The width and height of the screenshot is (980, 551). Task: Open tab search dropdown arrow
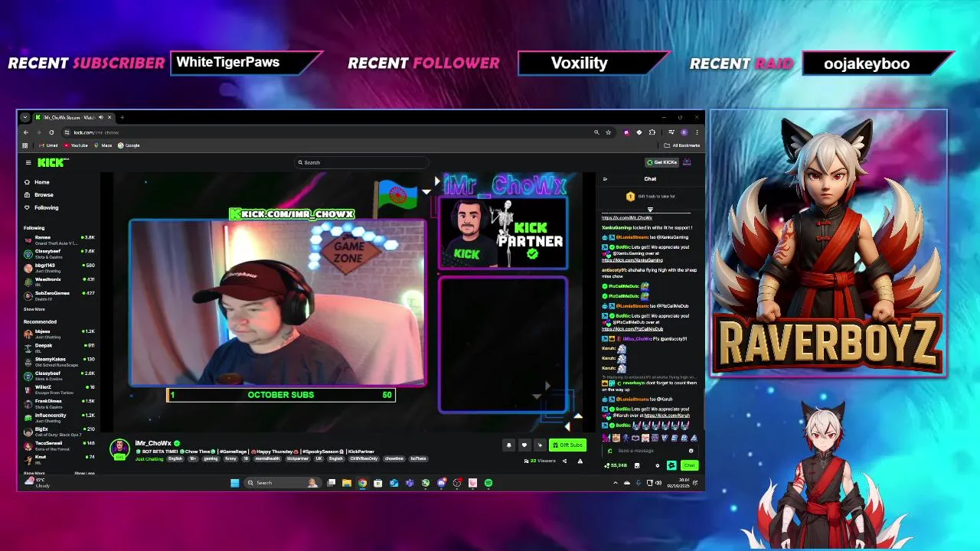click(x=25, y=117)
